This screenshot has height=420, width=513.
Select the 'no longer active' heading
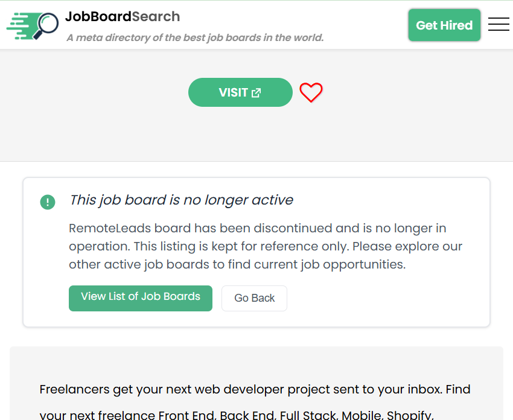[181, 200]
